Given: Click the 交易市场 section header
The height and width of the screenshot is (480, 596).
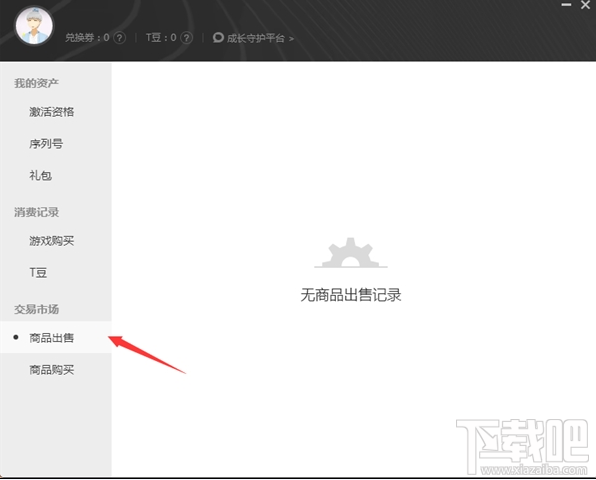Looking at the screenshot, I should pos(36,309).
